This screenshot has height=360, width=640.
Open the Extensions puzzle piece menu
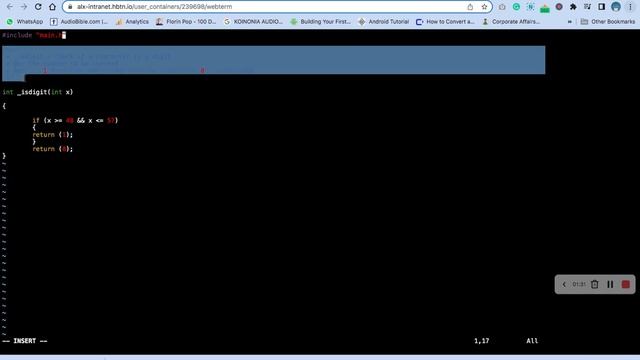(x=573, y=7)
